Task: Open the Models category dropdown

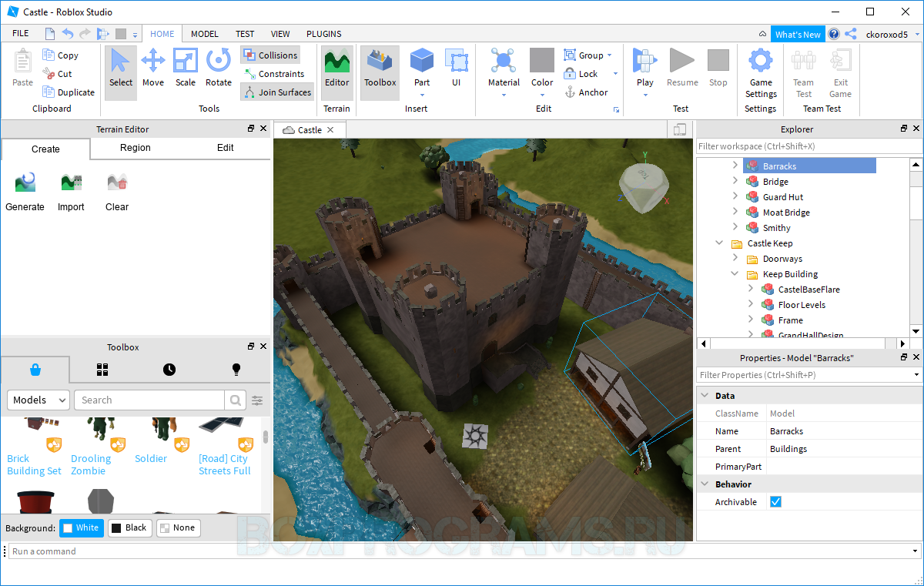Action: [38, 400]
